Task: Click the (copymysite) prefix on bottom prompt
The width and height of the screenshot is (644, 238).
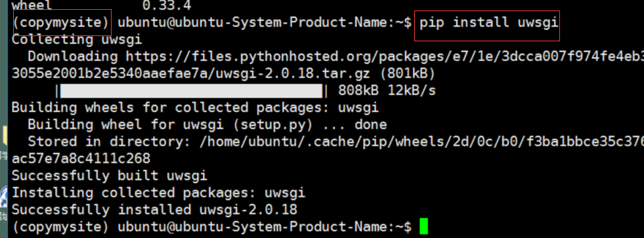Action: tap(60, 226)
